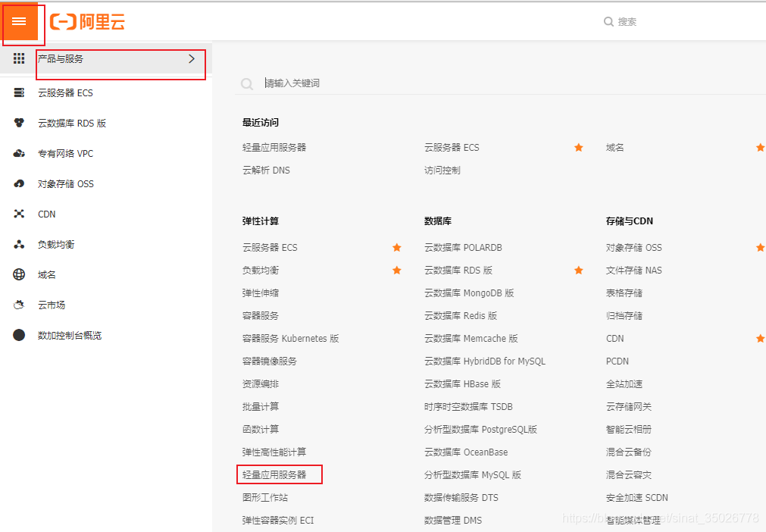
Task: Expand the 产品与服务 chevron arrow
Action: pos(192,58)
